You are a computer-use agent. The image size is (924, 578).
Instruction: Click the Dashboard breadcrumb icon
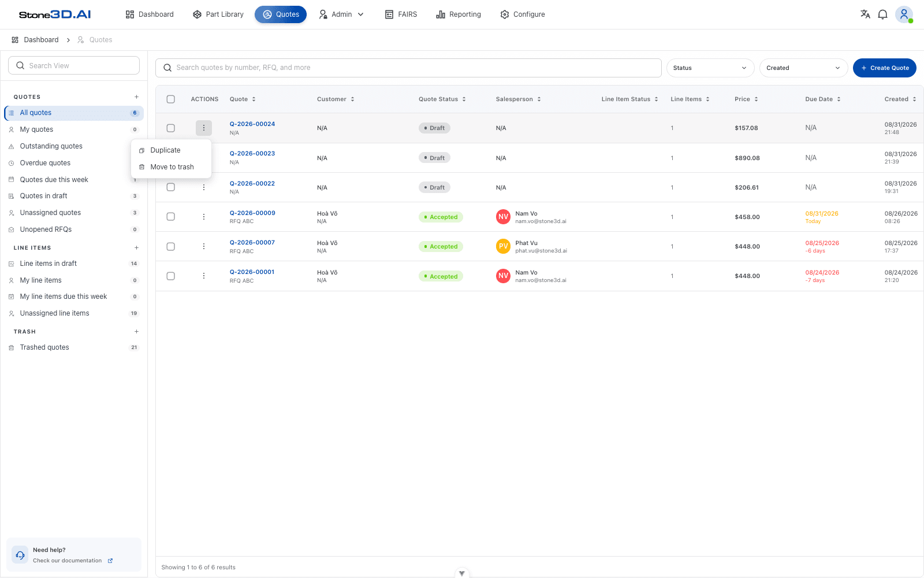pyautogui.click(x=15, y=40)
